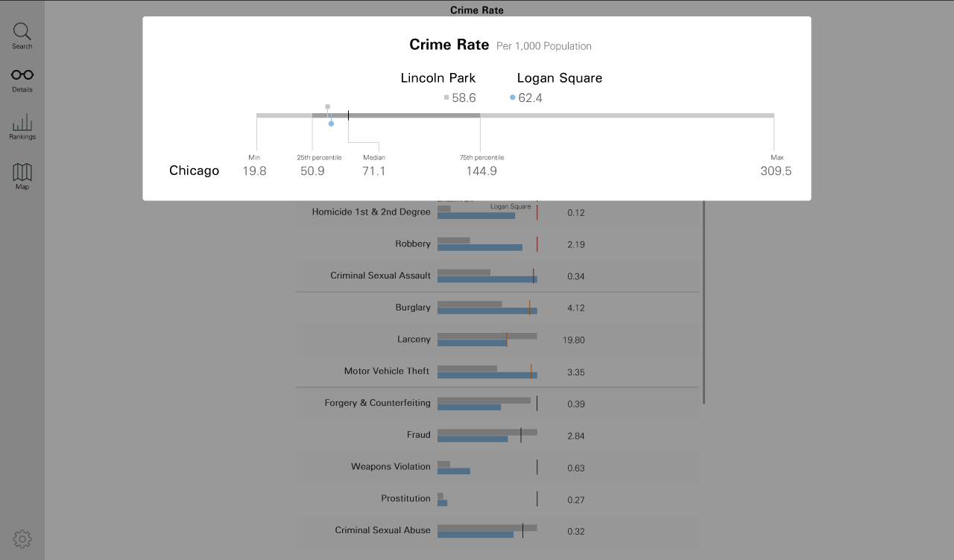Screen dimensions: 954x560
Task: Click the Larceny gray Lincoln Park bar
Action: click(487, 336)
